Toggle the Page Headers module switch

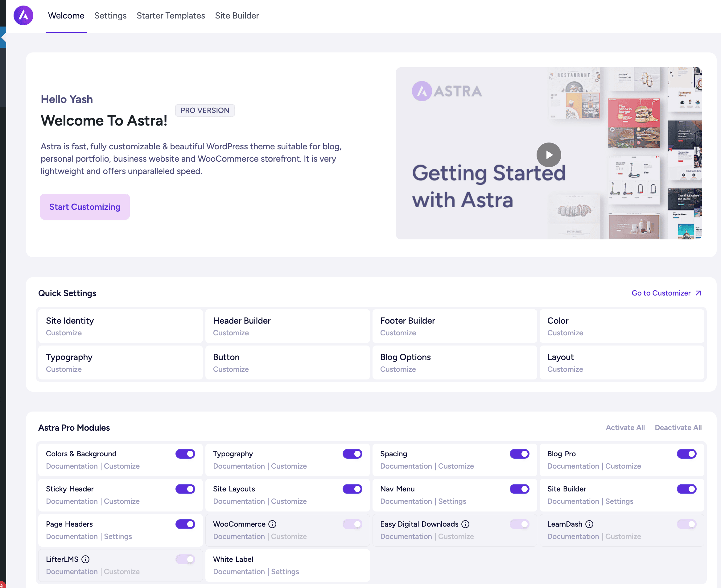coord(185,524)
